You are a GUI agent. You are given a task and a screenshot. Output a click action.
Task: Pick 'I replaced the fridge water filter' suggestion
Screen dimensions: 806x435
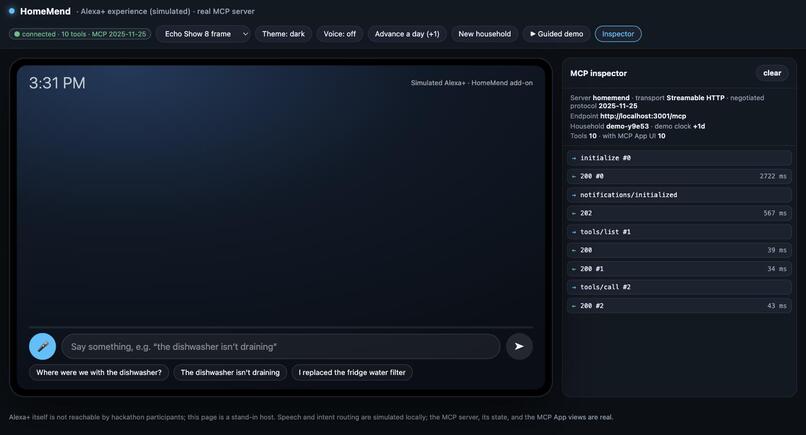[352, 372]
